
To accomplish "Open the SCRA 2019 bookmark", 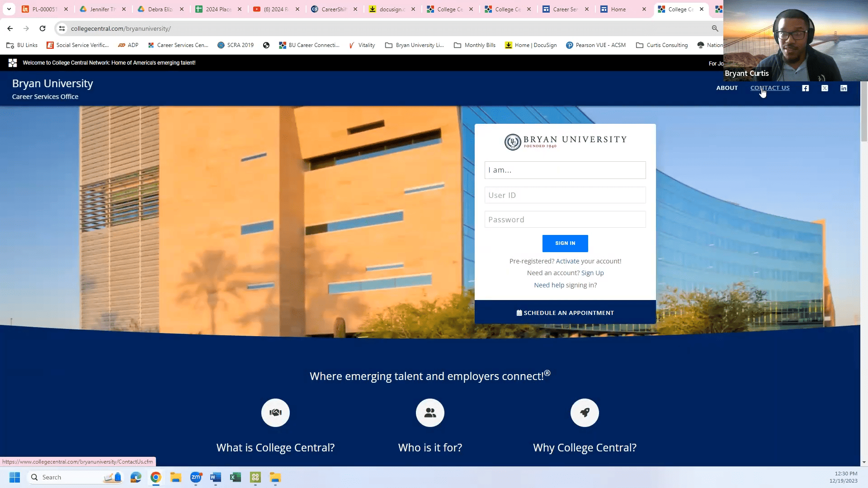I will tap(236, 45).
